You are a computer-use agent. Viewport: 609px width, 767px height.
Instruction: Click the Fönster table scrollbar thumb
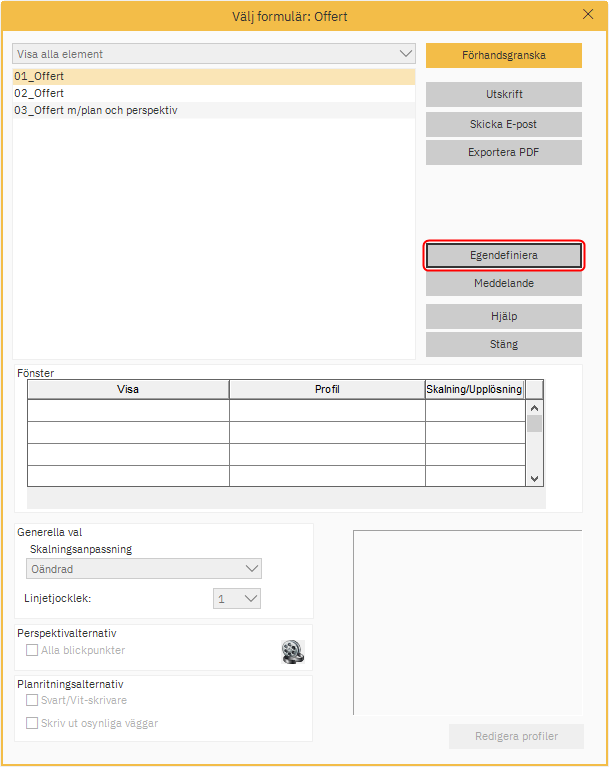534,424
